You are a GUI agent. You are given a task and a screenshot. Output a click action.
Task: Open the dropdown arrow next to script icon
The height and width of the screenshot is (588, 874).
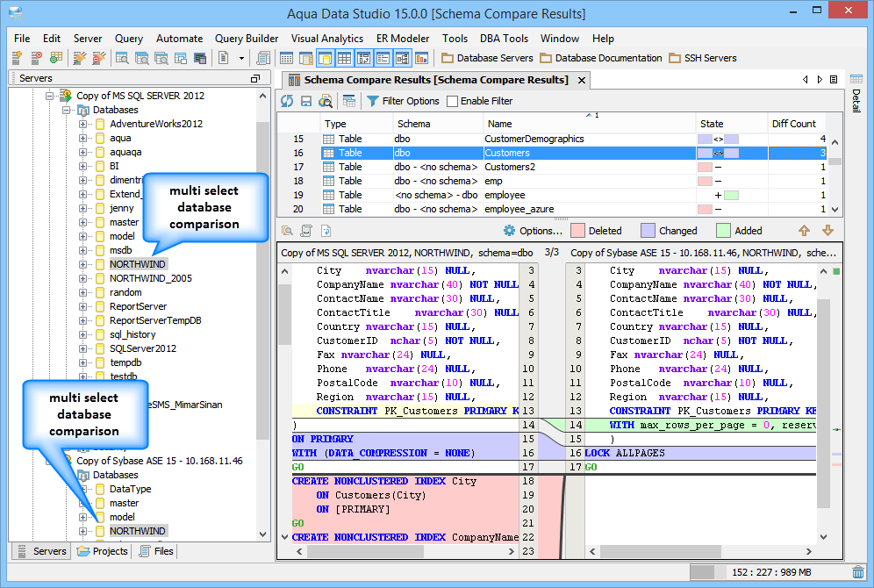pyautogui.click(x=243, y=58)
